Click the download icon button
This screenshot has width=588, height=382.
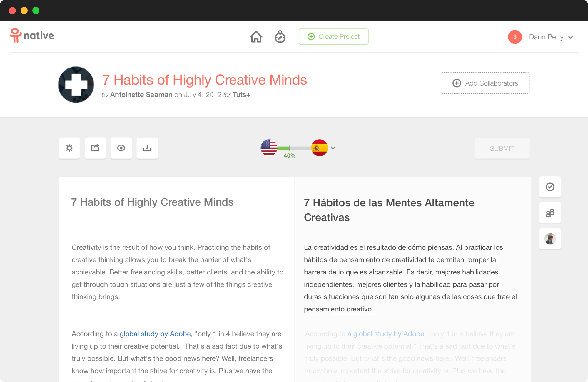147,148
